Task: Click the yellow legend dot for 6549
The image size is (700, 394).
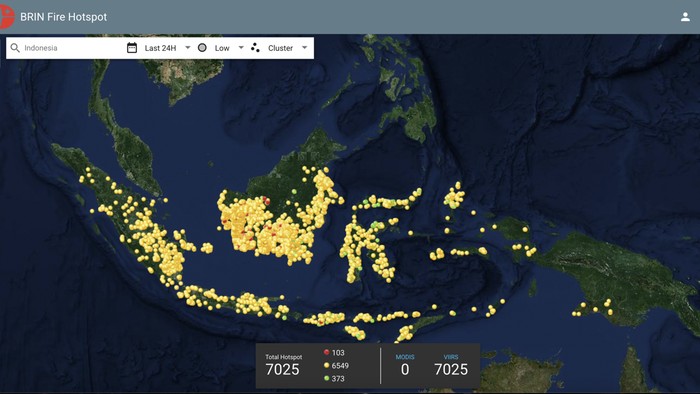Action: (x=326, y=365)
